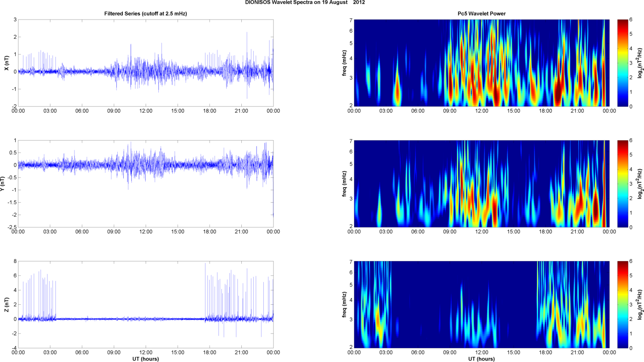Click the '-0.5' tick on the Y (nT) axis
The height and width of the screenshot is (362, 644).
12,178
